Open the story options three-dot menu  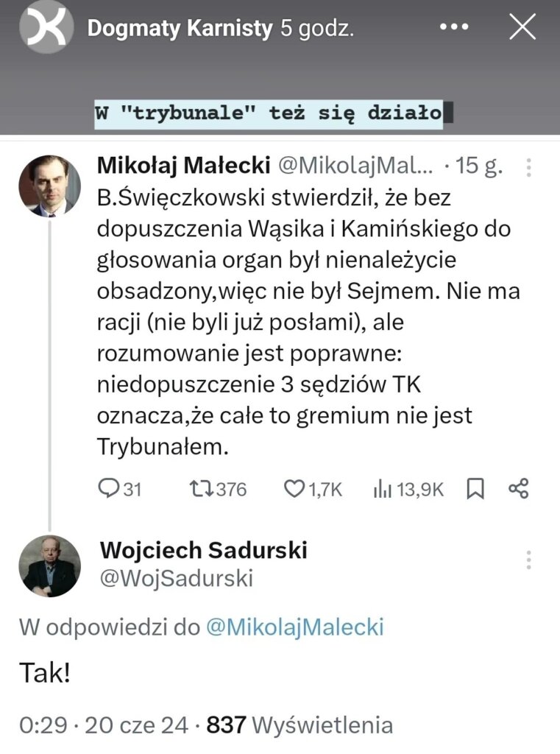[x=453, y=27]
